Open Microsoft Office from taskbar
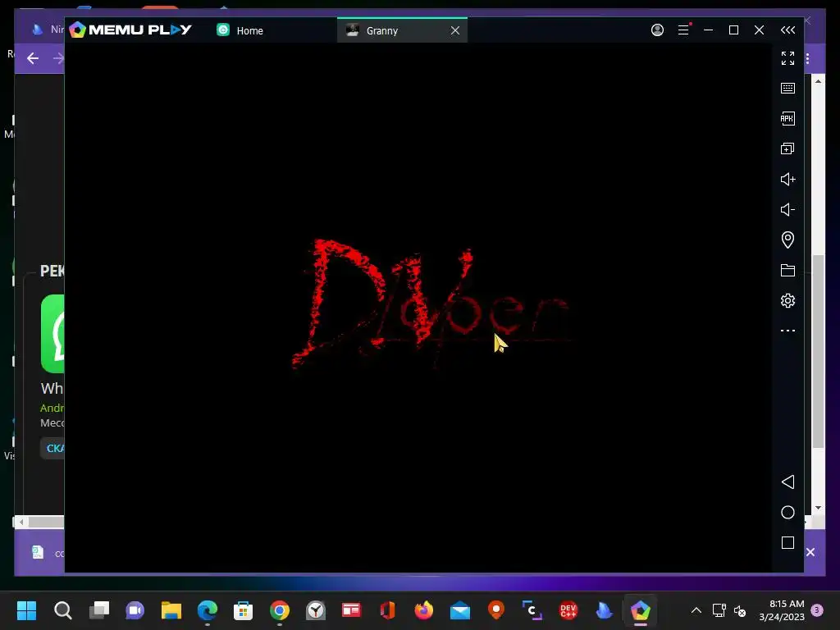The height and width of the screenshot is (630, 840). coord(388,610)
